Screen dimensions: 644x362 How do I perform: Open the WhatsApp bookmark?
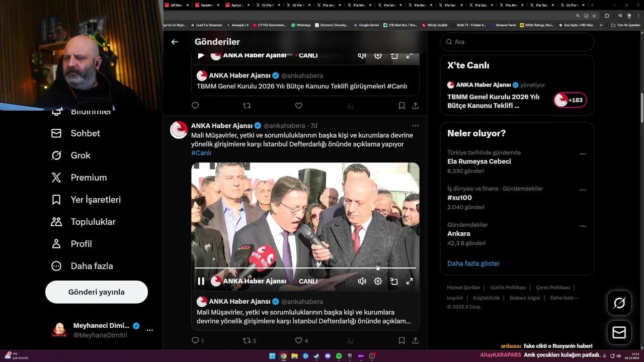[x=301, y=25]
